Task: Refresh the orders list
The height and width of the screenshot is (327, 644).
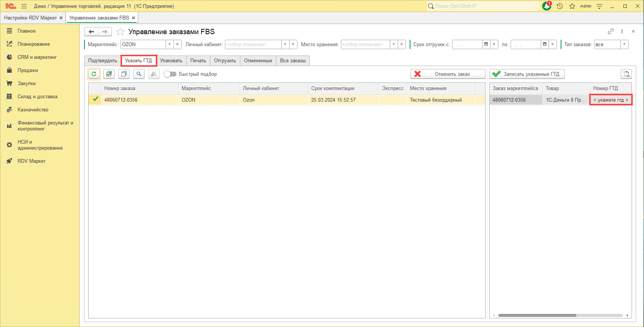Action: 94,74
